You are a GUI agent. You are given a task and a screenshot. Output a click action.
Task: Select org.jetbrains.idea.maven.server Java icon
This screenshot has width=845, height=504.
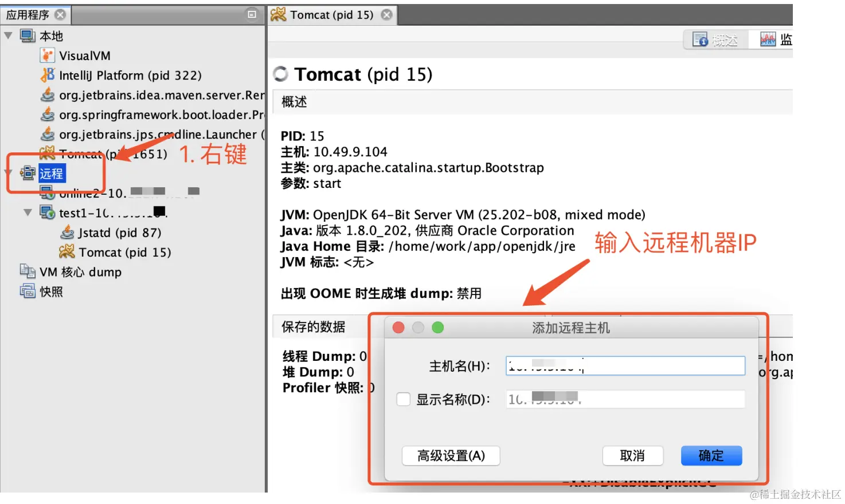(x=47, y=94)
